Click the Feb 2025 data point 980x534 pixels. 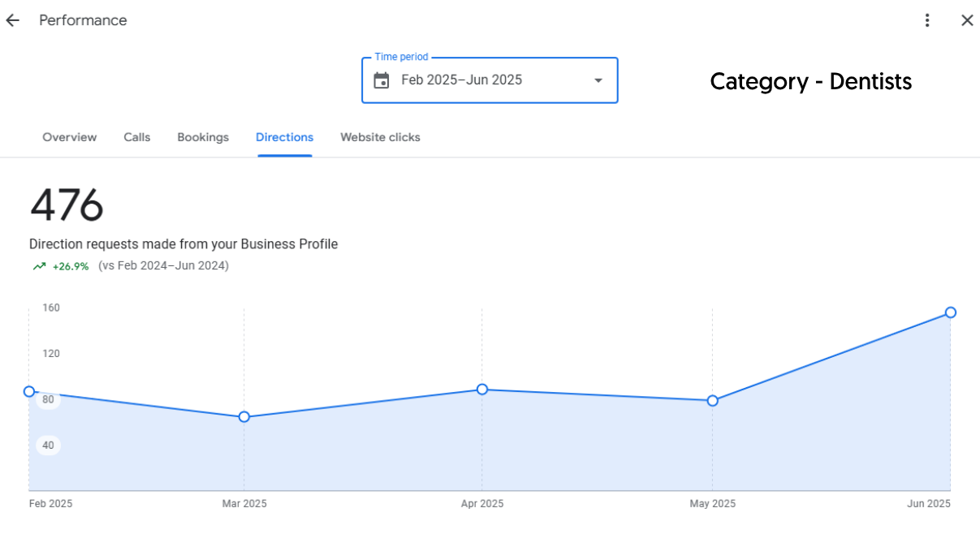(x=29, y=391)
